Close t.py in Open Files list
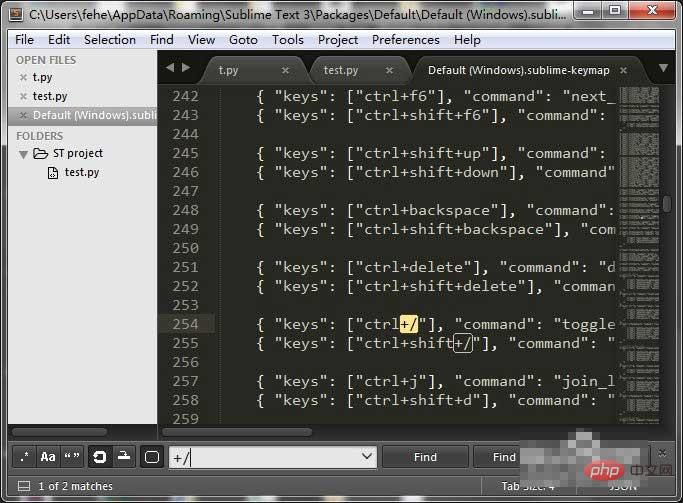This screenshot has height=503, width=683. click(x=23, y=77)
